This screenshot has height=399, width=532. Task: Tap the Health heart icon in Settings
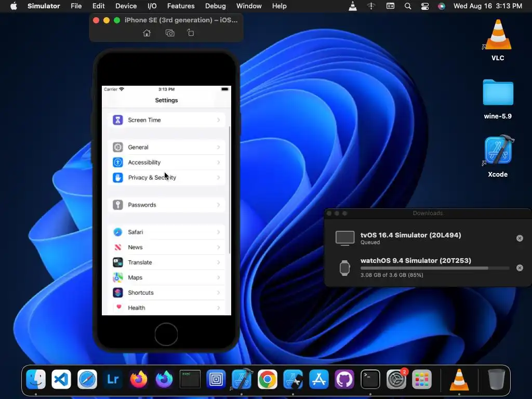[x=118, y=308]
